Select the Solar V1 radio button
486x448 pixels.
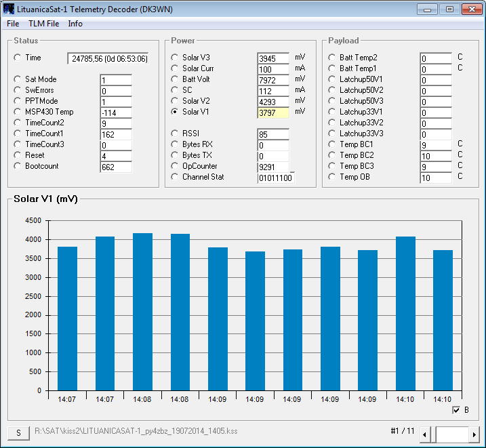point(175,112)
